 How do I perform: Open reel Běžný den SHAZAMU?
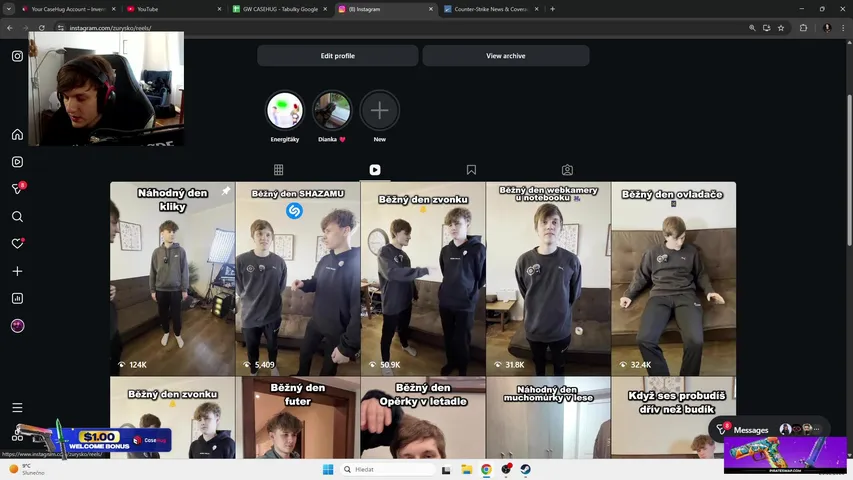(x=298, y=279)
